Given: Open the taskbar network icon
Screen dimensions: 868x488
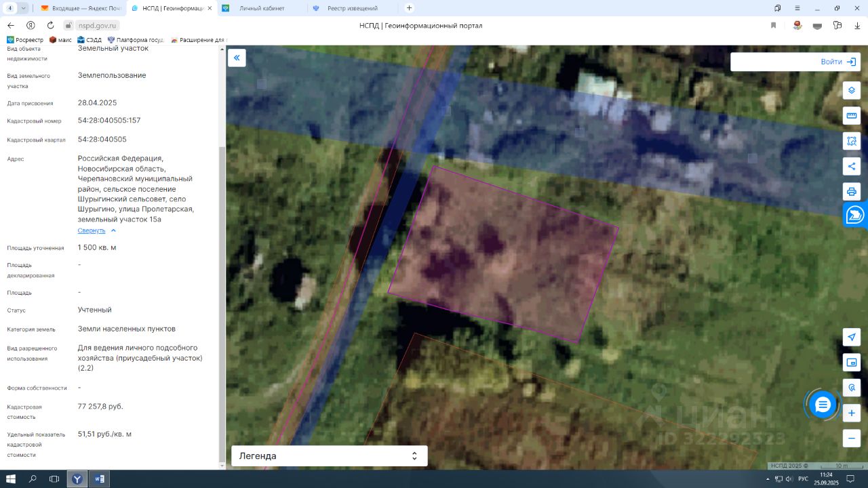Looking at the screenshot, I should (778, 479).
